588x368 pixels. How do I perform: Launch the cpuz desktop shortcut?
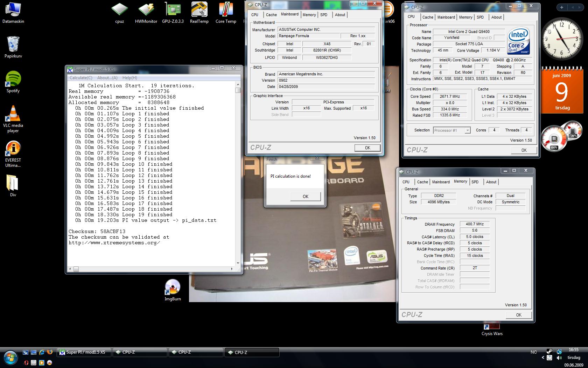tap(120, 13)
